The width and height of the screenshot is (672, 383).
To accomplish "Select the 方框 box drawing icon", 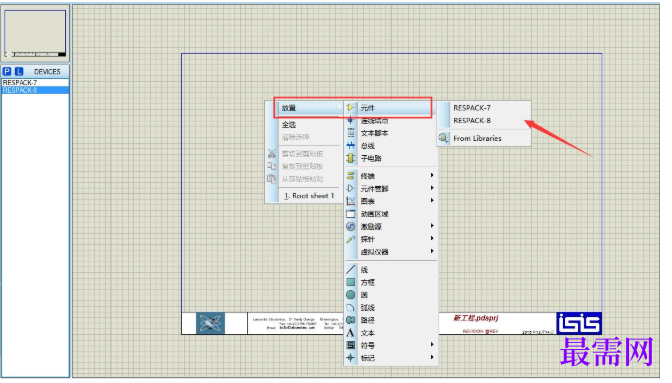I will pyautogui.click(x=351, y=282).
